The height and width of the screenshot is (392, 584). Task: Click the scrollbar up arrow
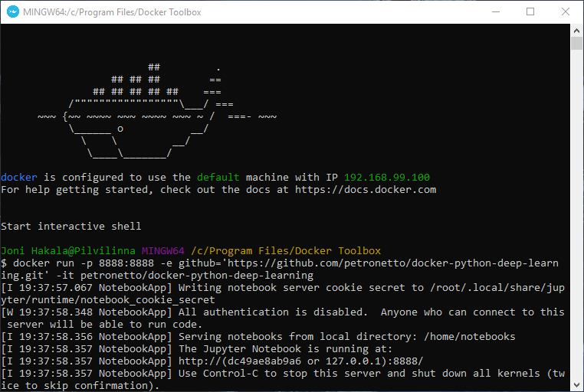(577, 30)
